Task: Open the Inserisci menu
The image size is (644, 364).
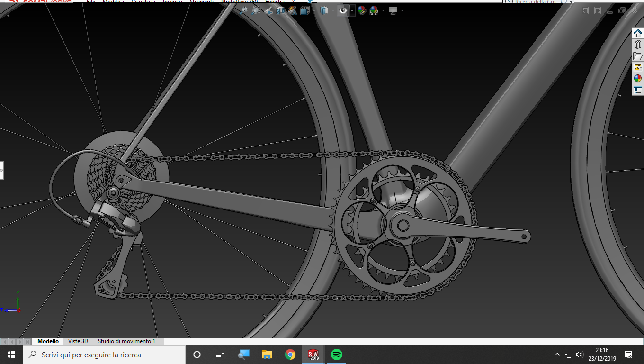Action: [x=173, y=1]
